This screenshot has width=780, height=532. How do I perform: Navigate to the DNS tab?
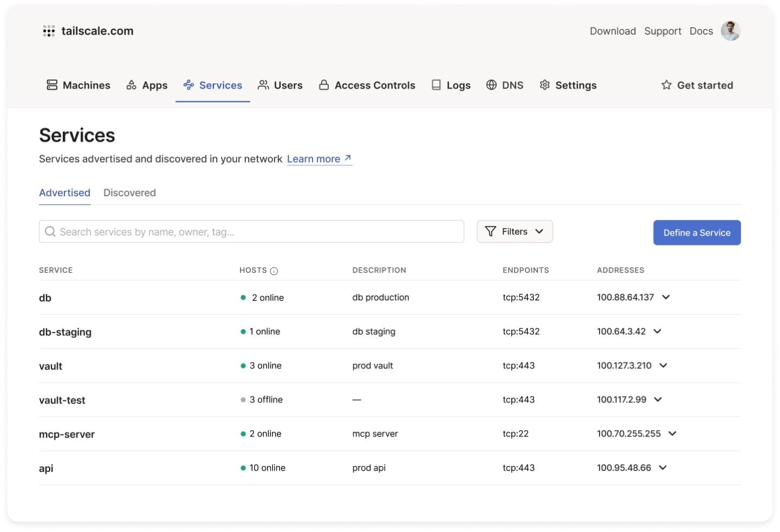pos(505,85)
